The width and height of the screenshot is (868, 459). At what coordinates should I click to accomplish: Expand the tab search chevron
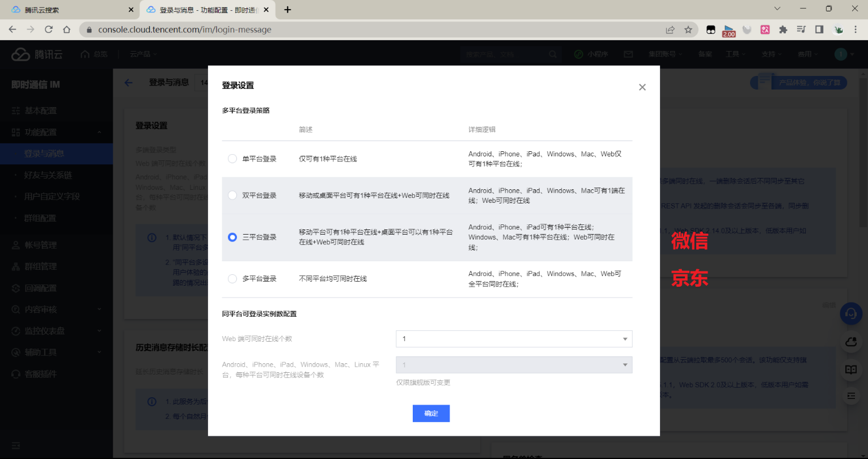coord(777,8)
